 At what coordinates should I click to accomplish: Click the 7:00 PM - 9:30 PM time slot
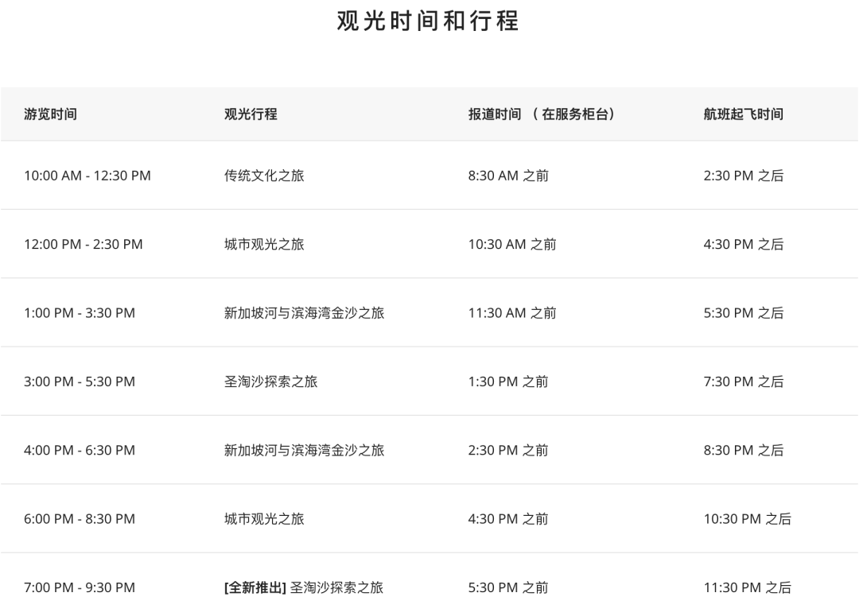pyautogui.click(x=80, y=587)
